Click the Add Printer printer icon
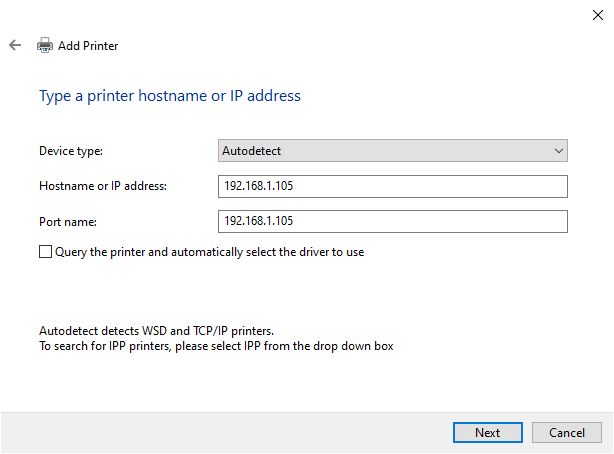 45,45
